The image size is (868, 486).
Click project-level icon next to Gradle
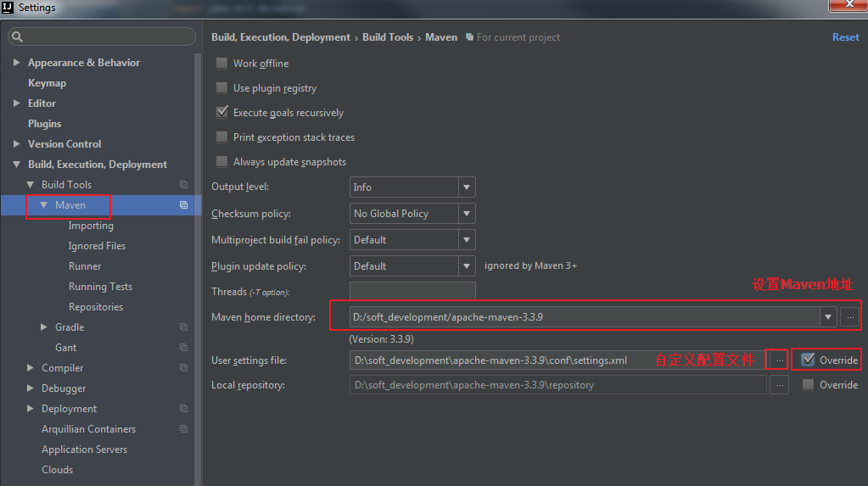tap(184, 327)
